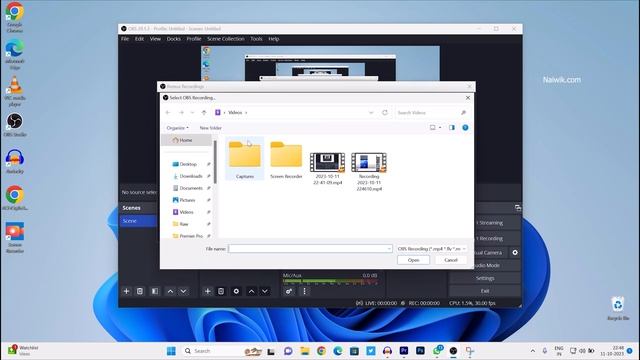Click the Videos breadcrumb in the address bar
The image size is (640, 360).
(235, 112)
